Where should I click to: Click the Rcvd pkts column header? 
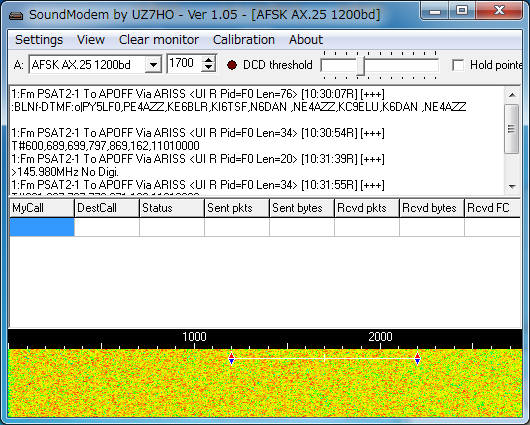[367, 208]
